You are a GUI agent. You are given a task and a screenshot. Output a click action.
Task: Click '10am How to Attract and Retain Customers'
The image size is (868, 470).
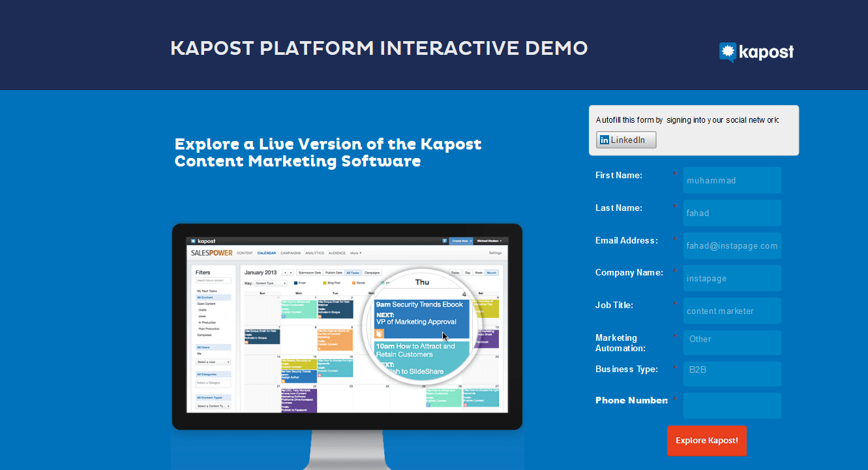[415, 350]
